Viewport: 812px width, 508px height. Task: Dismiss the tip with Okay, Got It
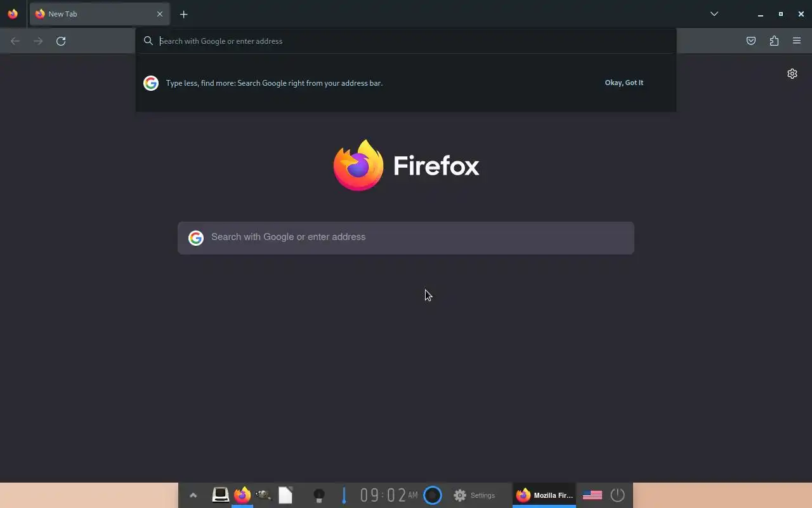click(x=624, y=83)
